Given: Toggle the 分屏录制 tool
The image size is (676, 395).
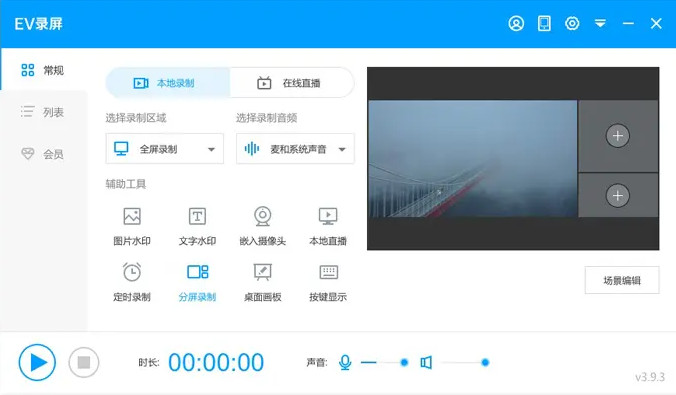Looking at the screenshot, I should tap(197, 282).
